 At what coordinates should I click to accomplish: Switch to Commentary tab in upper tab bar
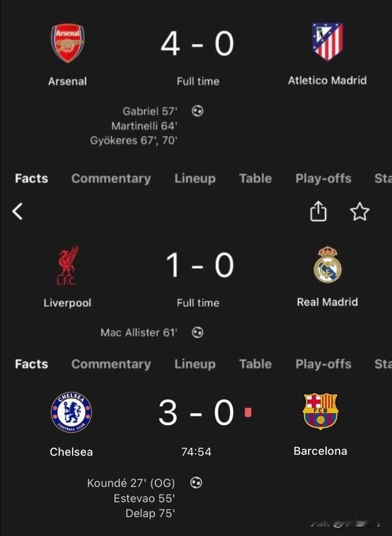pos(111,179)
